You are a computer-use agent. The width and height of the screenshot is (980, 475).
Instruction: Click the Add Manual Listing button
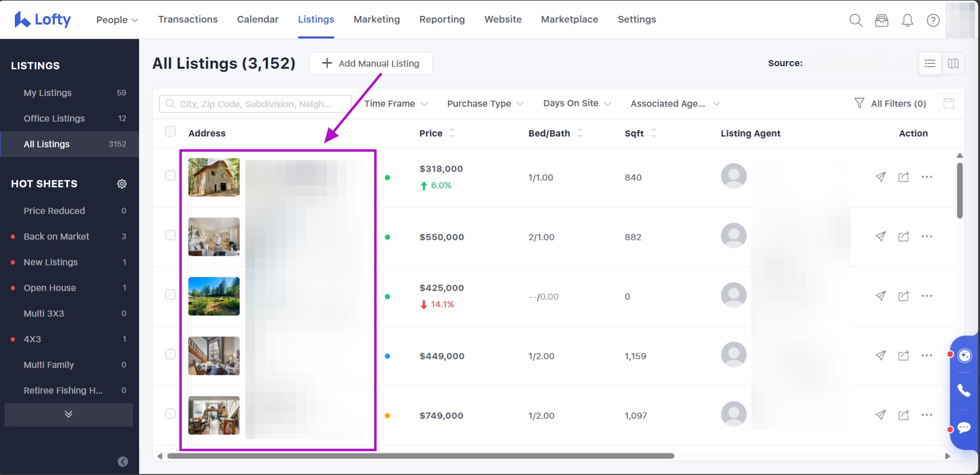pos(370,64)
